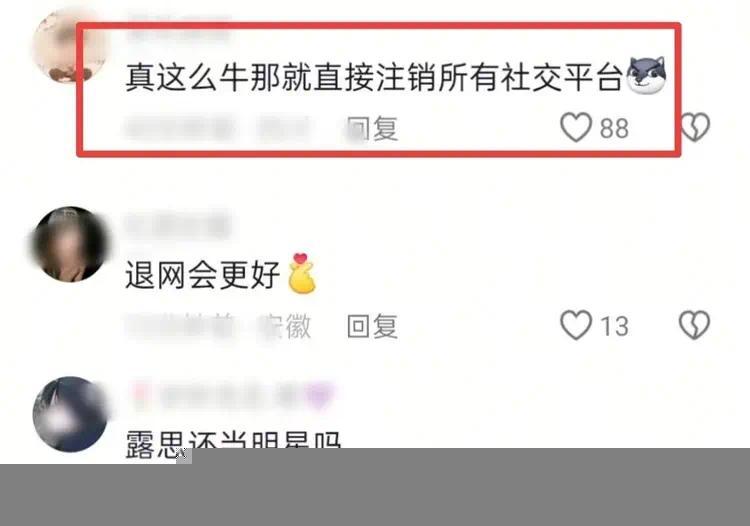Like the comment with 88 likes
The image size is (750, 526).
(x=576, y=127)
